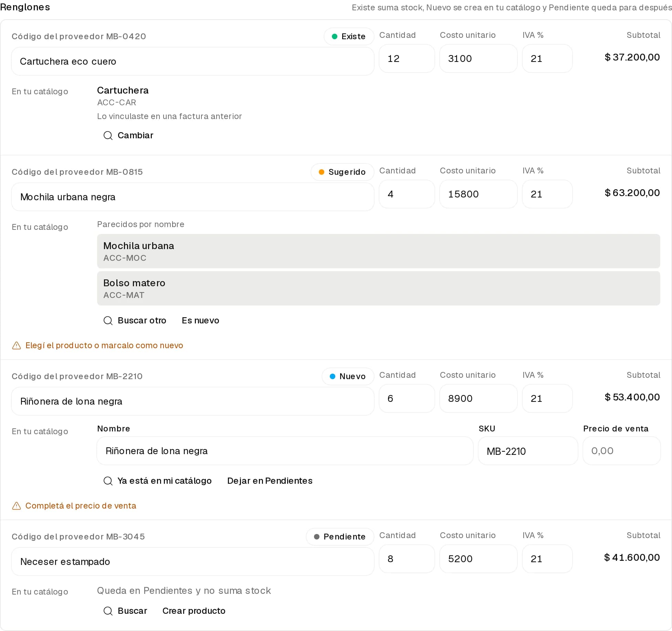This screenshot has width=672, height=631.
Task: Edit the SKU field showing MB-2210
Action: (x=528, y=451)
